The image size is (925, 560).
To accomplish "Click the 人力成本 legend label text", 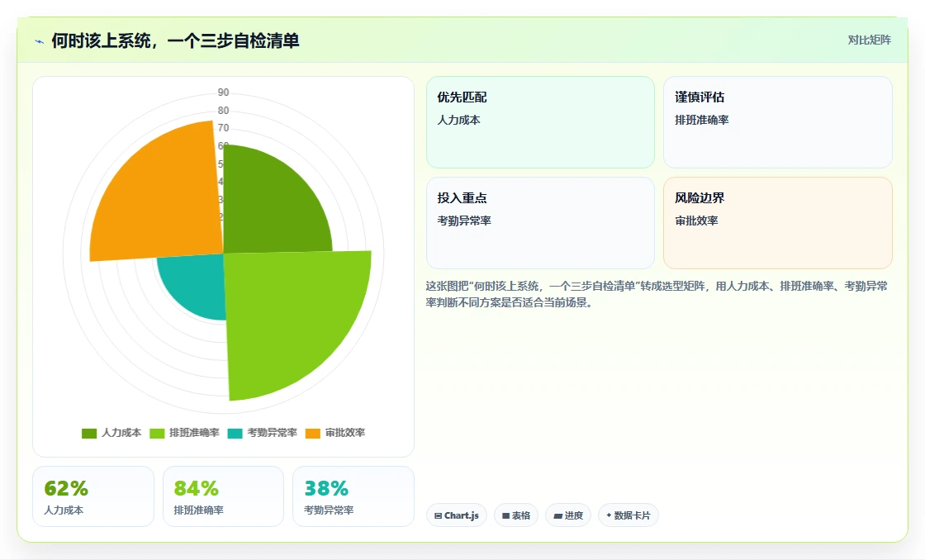I will tap(121, 433).
